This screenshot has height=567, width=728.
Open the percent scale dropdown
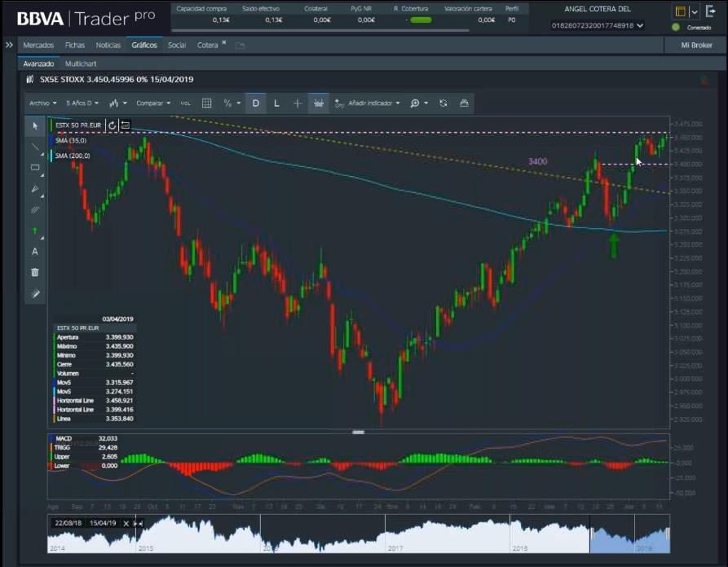pyautogui.click(x=232, y=103)
